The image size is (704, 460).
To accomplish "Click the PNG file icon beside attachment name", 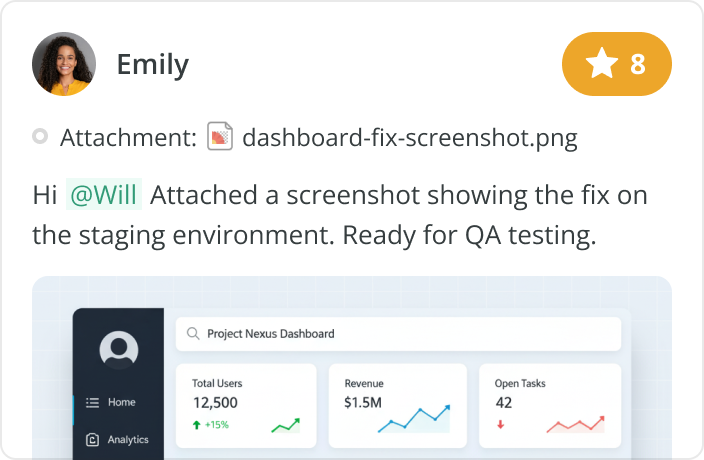I will 220,136.
